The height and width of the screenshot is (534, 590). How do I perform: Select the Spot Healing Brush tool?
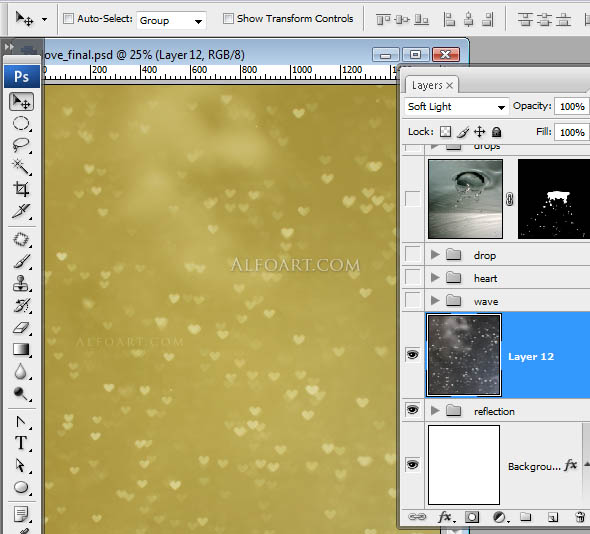(21, 239)
